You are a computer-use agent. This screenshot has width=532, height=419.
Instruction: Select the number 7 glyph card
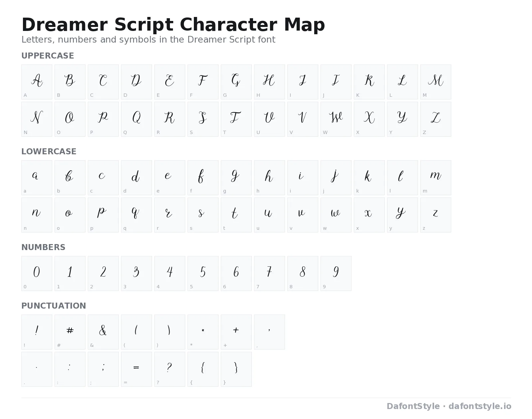point(269,273)
